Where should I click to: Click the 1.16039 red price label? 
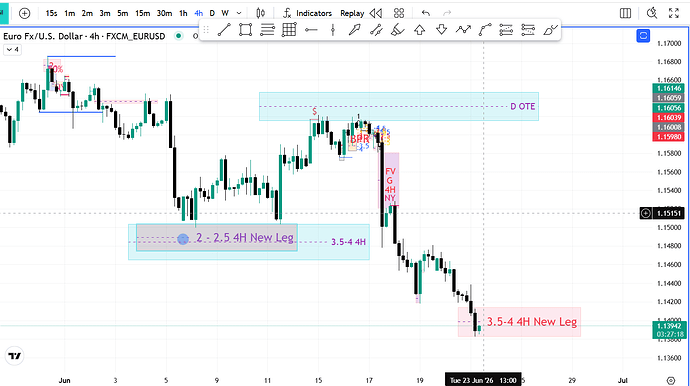(668, 118)
